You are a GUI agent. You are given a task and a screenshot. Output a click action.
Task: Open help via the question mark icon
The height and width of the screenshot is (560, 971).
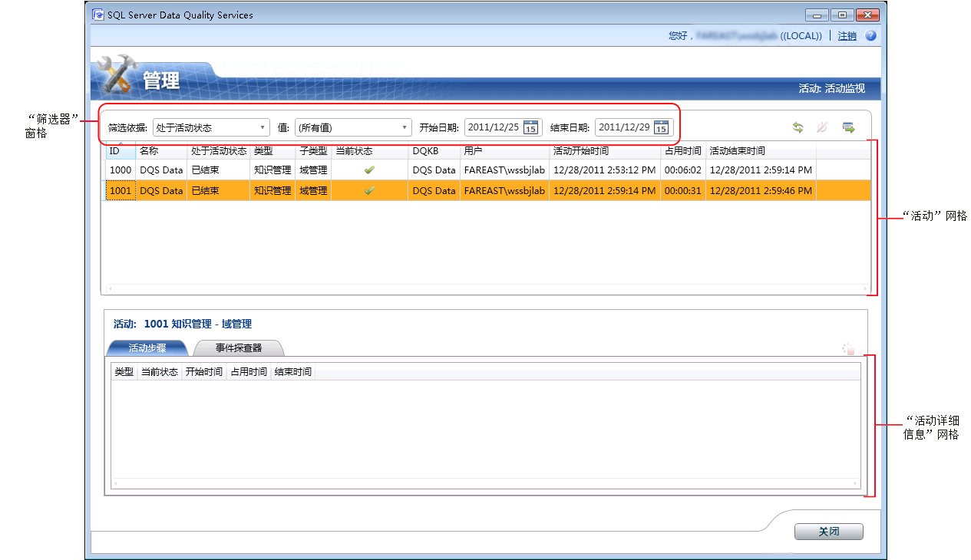pyautogui.click(x=870, y=36)
